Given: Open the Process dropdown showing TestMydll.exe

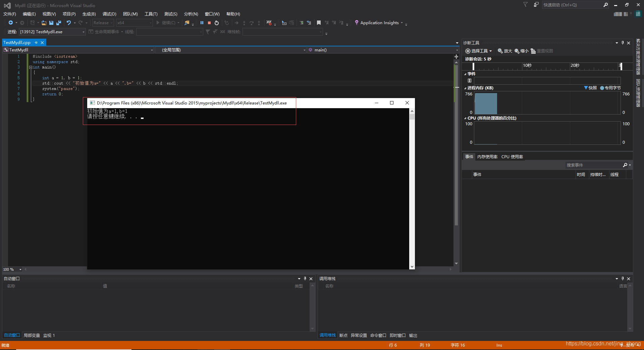Looking at the screenshot, I should [52, 32].
